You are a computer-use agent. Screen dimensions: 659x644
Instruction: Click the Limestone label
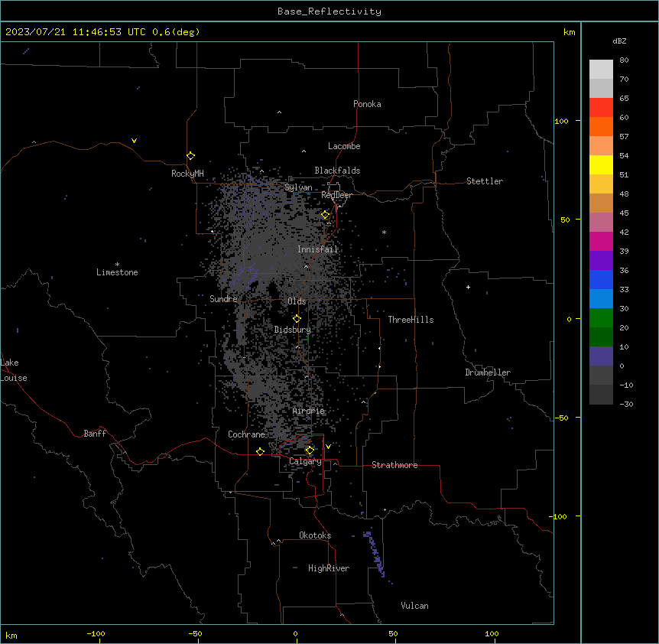point(117,272)
